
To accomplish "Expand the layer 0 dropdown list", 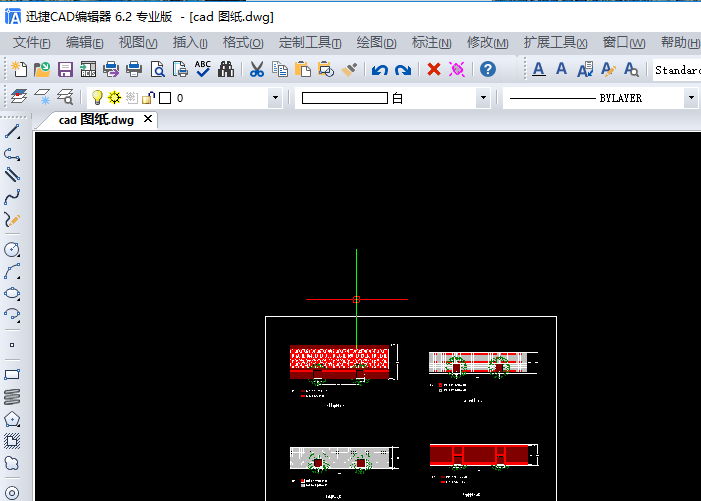I will tap(275, 98).
